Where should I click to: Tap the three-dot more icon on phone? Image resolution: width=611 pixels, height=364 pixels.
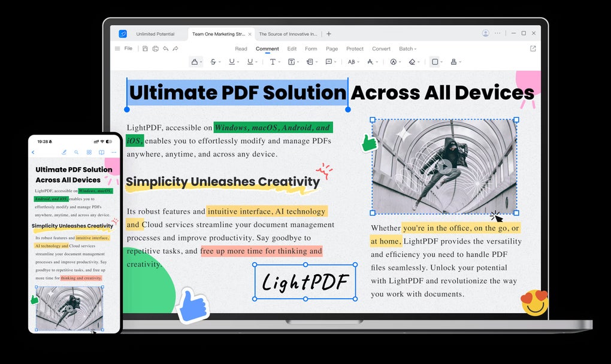click(x=113, y=152)
